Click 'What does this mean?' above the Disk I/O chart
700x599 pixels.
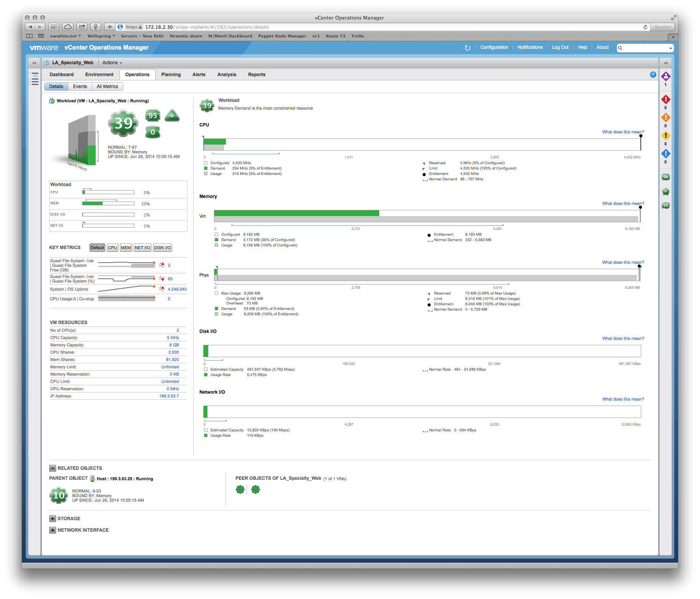click(623, 338)
